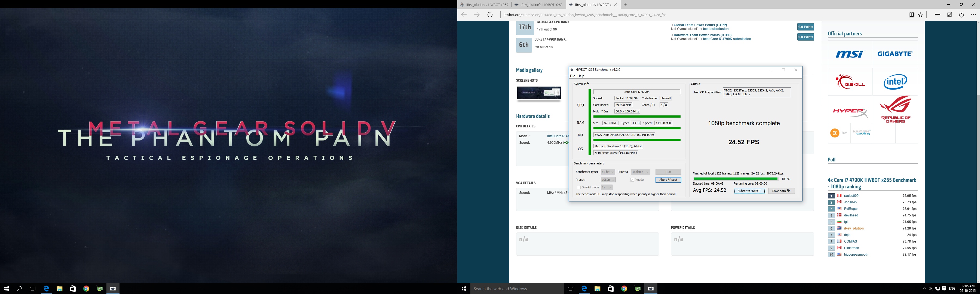Click Save data file button
This screenshot has width=980, height=294.
pos(781,191)
